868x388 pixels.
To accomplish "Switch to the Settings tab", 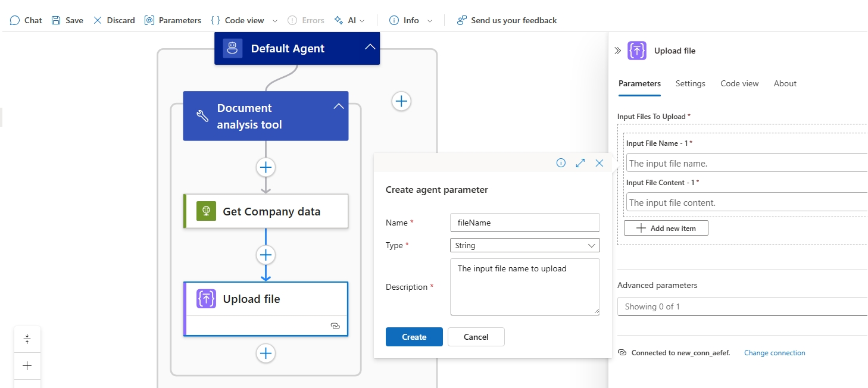I will (690, 83).
